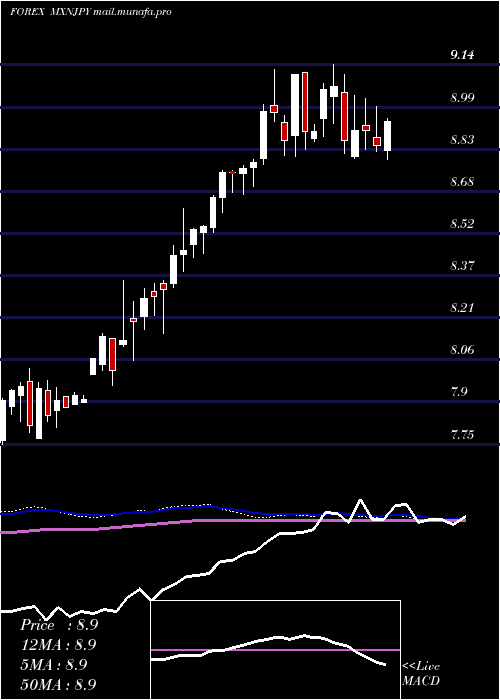Click the 5MA : 8.9 readout

(x=54, y=664)
